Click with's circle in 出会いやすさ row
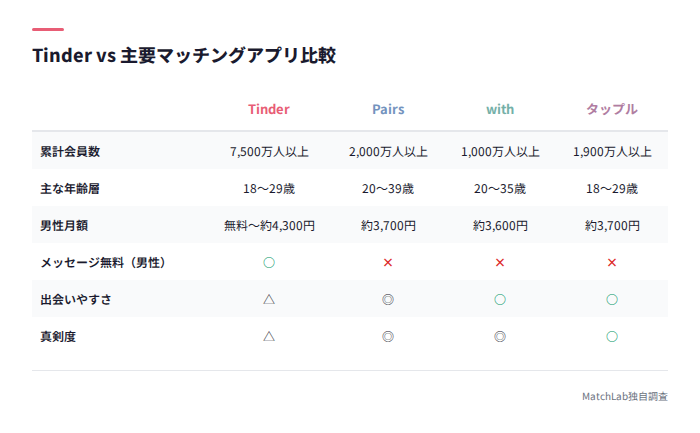Viewport: 700px width, 433px height. pyautogui.click(x=500, y=300)
